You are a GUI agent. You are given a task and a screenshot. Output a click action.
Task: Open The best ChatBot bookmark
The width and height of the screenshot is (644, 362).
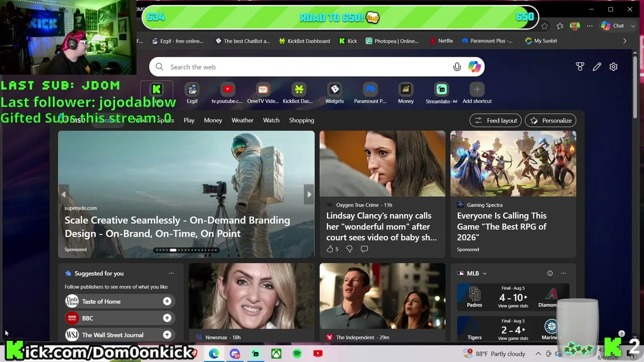243,41
